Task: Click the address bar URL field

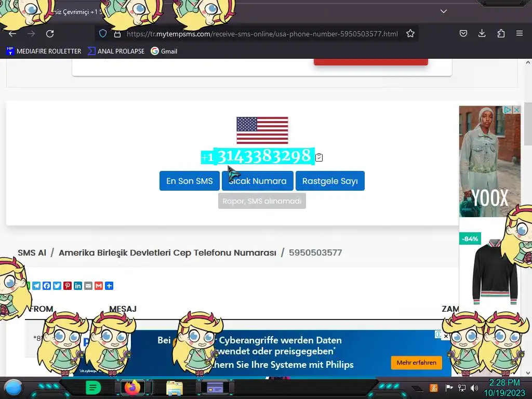Action: pos(262,34)
